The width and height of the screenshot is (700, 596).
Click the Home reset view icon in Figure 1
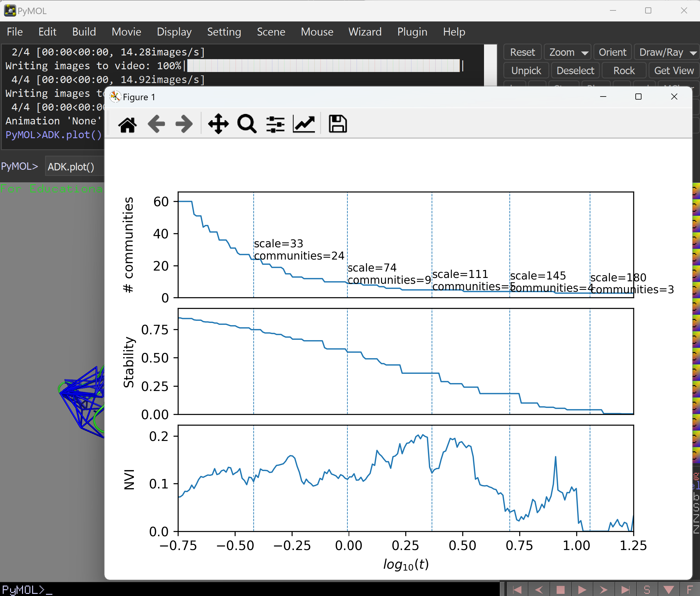tap(128, 124)
